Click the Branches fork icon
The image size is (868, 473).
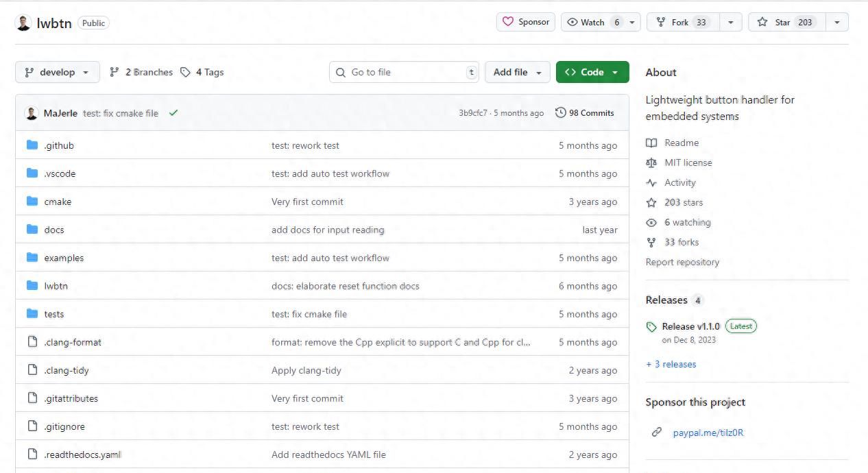114,72
